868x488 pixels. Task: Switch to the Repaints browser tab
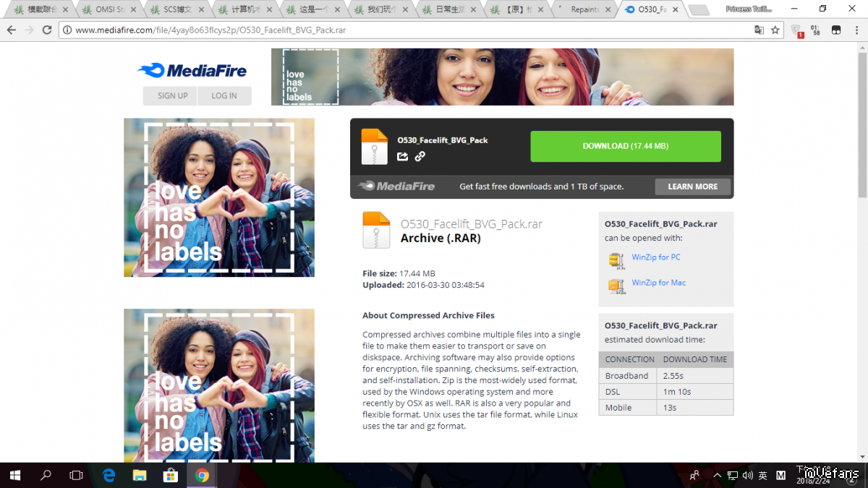[x=583, y=9]
